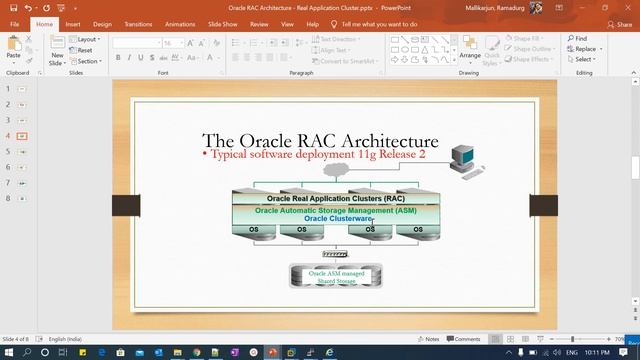This screenshot has width=640, height=360.
Task: Open the Windows Start menu
Action: (x=9, y=352)
